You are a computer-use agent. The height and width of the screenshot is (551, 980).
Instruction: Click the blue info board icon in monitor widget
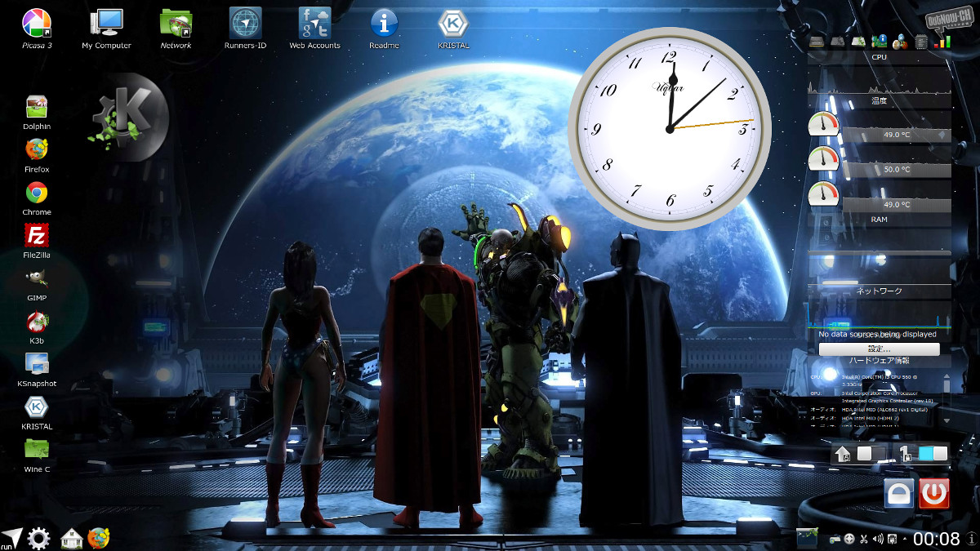pyautogui.click(x=880, y=42)
